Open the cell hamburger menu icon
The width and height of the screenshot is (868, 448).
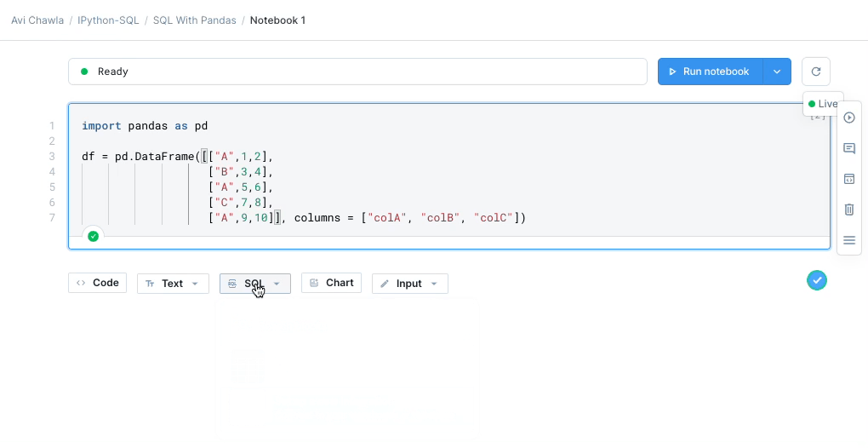(x=848, y=240)
